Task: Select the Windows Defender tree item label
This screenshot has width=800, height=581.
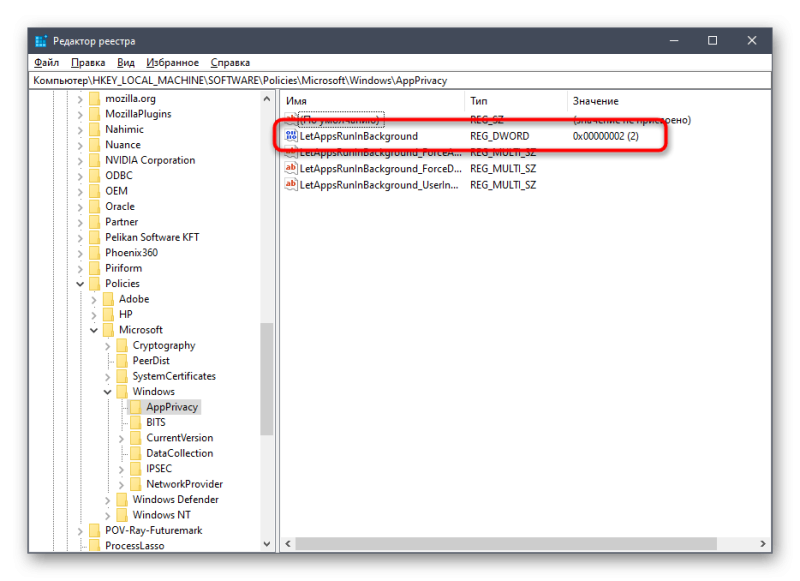Action: pyautogui.click(x=176, y=499)
